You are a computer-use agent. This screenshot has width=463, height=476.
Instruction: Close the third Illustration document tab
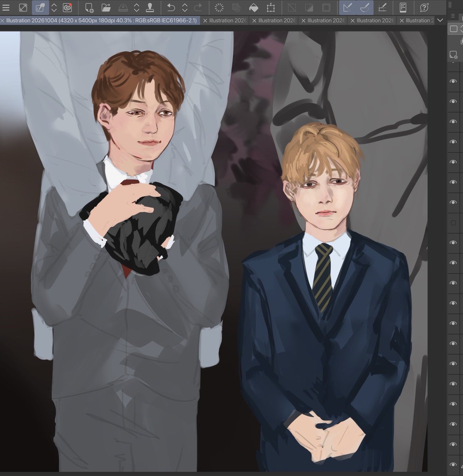click(254, 20)
